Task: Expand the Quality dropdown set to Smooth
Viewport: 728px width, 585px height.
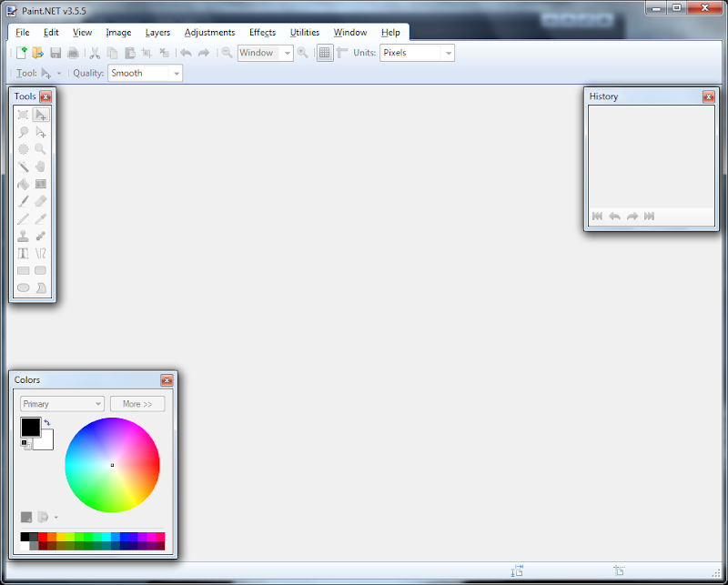Action: (x=145, y=73)
